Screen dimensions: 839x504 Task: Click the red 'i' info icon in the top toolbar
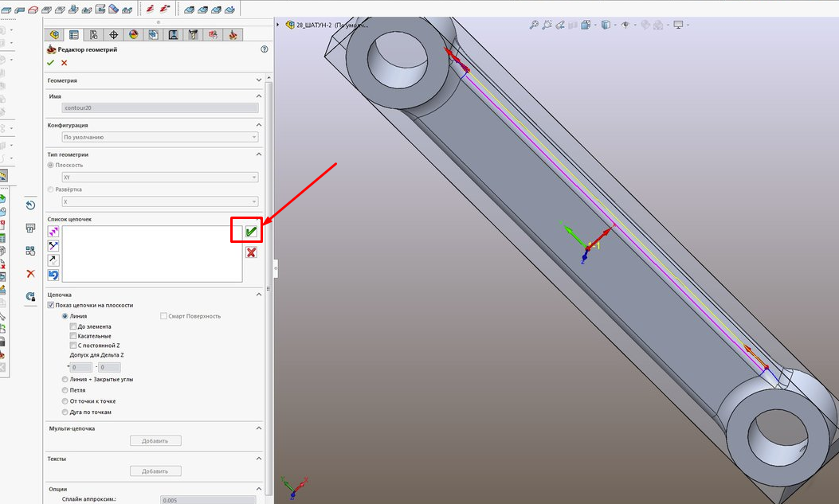[151, 9]
